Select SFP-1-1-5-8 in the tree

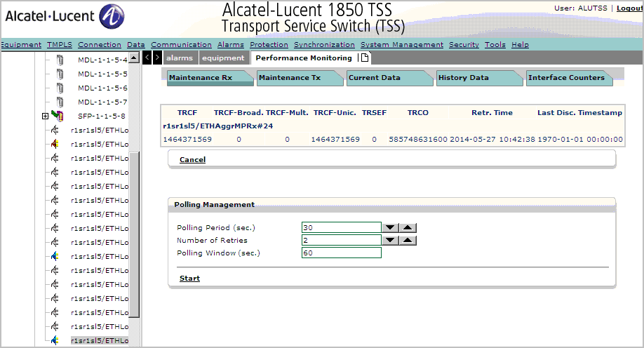[102, 116]
